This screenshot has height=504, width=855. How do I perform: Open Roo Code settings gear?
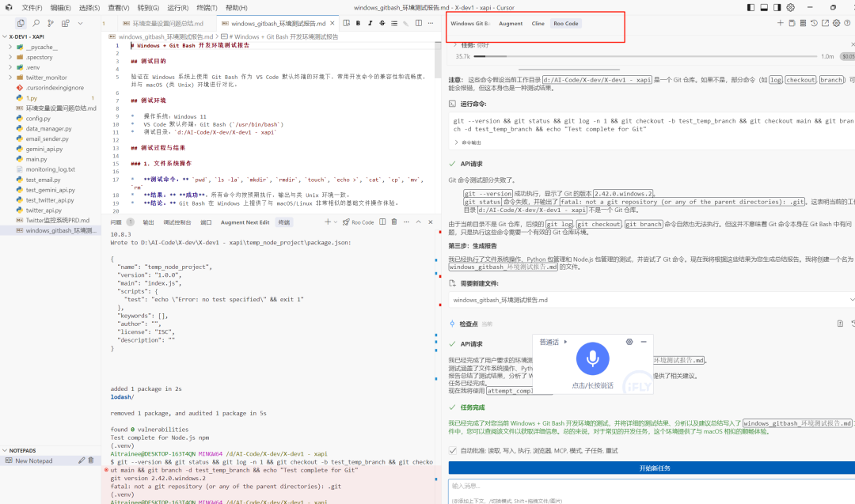pyautogui.click(x=837, y=23)
